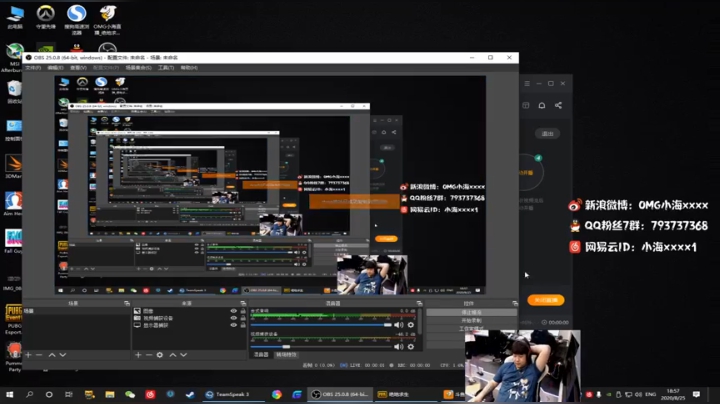The height and width of the screenshot is (404, 720).
Task: Open the Windows Start menu
Action: [9, 394]
